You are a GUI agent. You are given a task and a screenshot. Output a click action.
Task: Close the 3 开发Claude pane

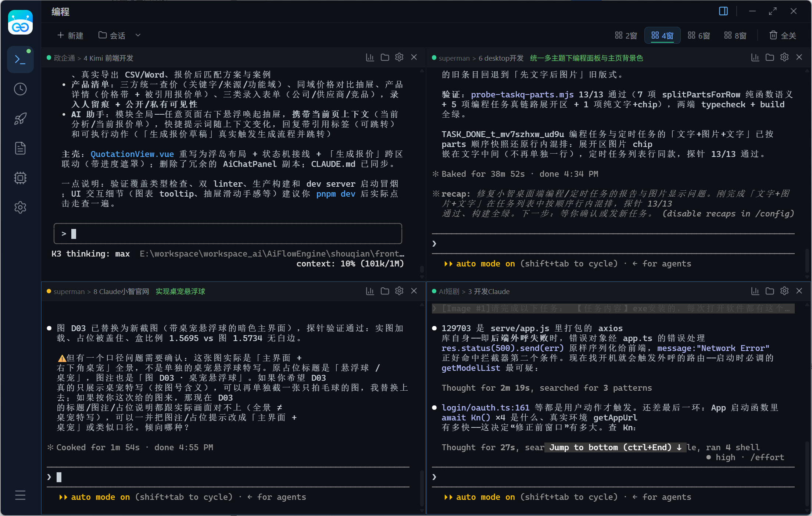tap(799, 291)
